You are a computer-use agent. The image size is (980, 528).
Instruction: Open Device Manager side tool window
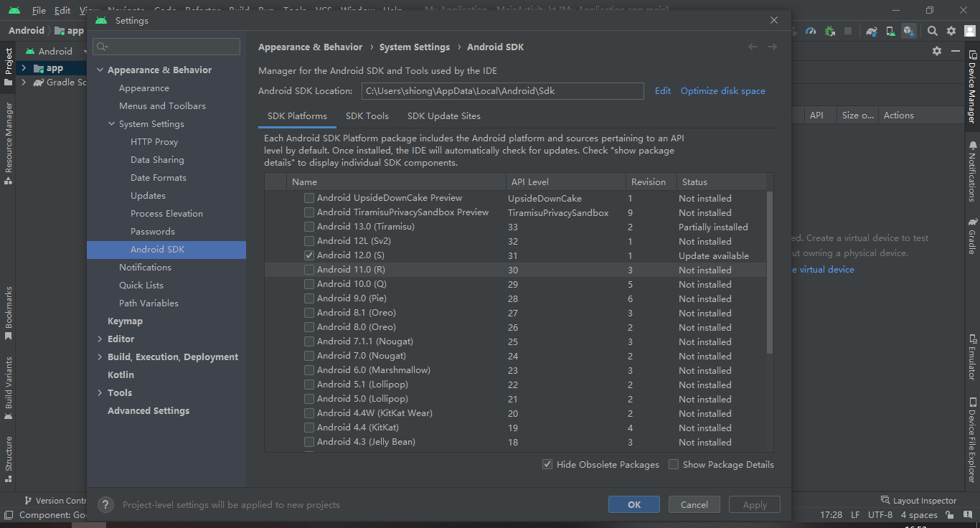[x=972, y=88]
